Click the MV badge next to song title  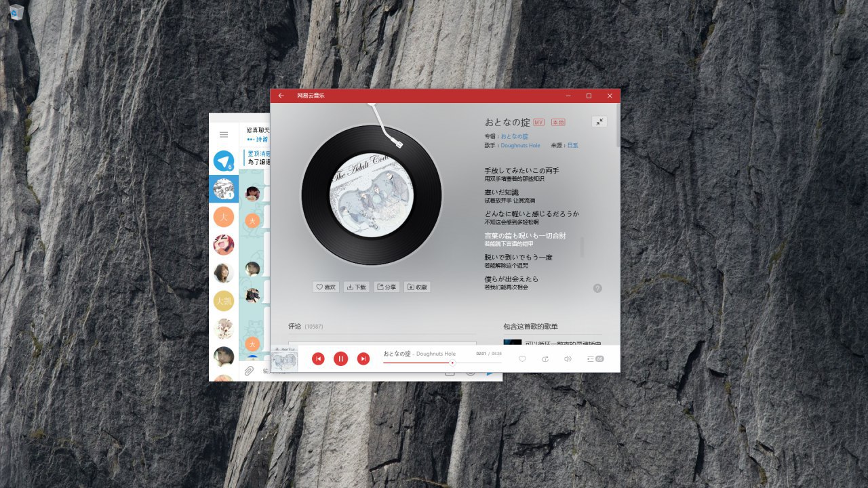[539, 123]
